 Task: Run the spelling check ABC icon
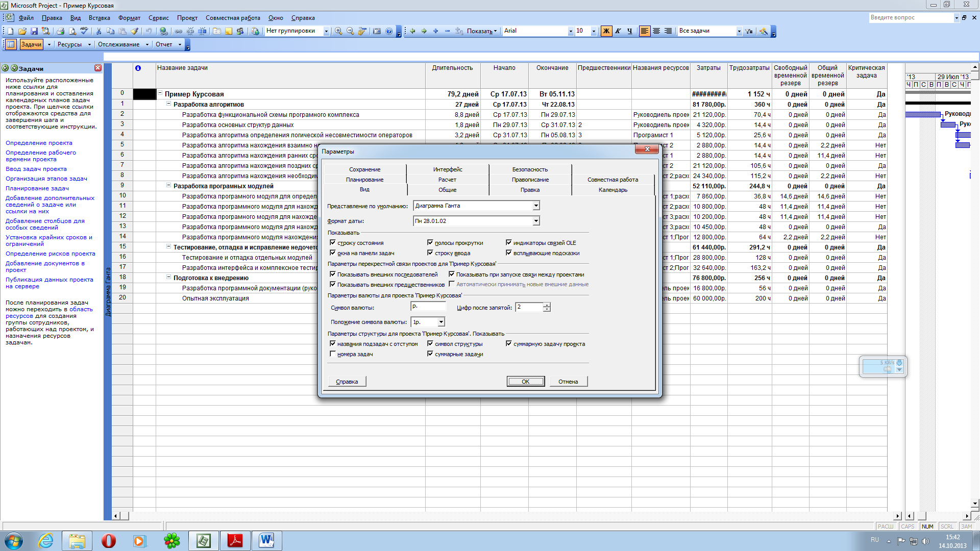point(84,31)
